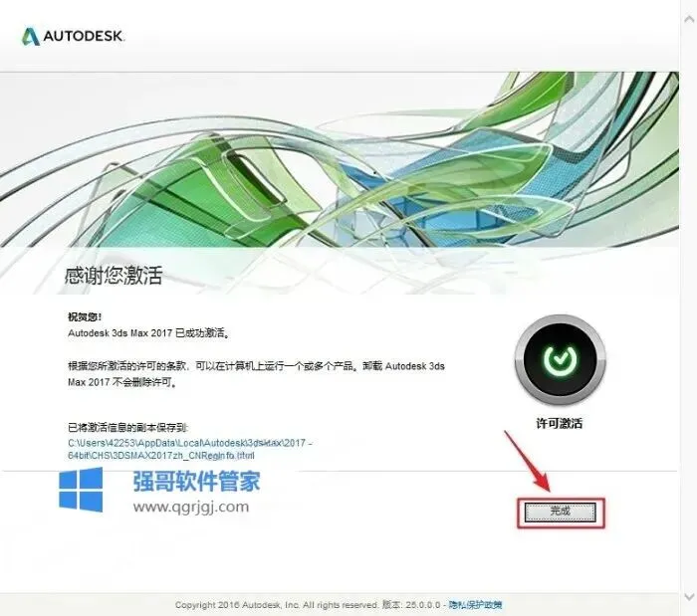Click the 完成 finish button

(x=560, y=513)
